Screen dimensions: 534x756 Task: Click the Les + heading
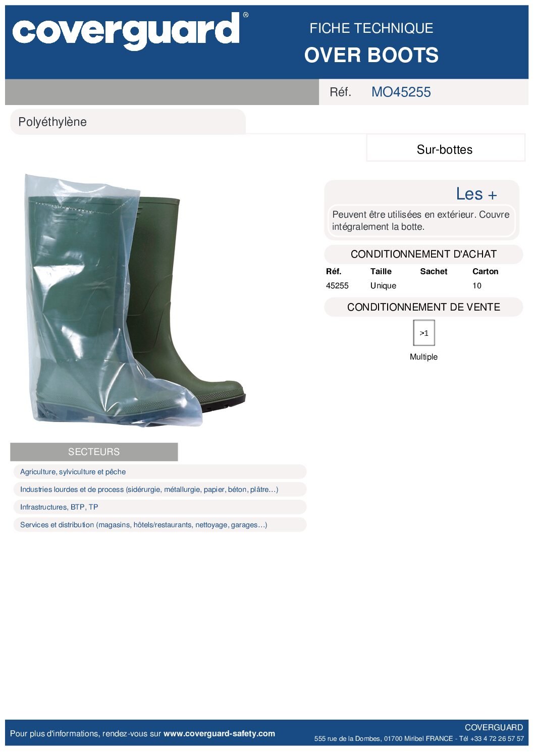pyautogui.click(x=476, y=194)
